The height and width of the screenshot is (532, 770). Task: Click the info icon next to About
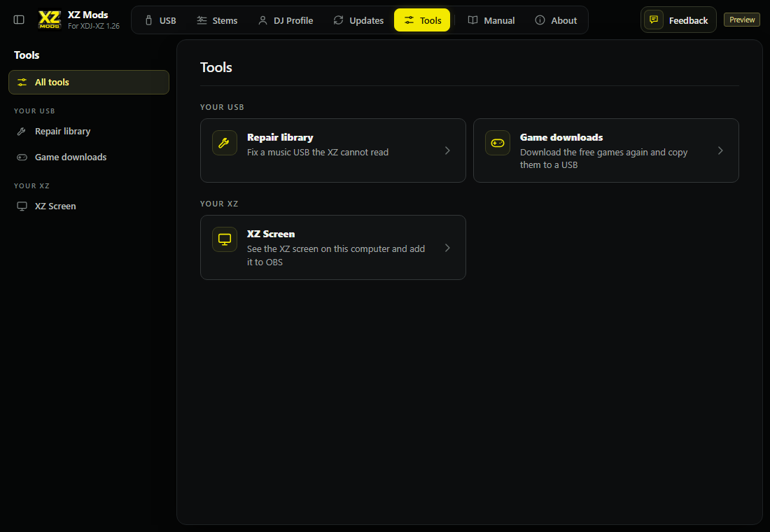pos(540,20)
